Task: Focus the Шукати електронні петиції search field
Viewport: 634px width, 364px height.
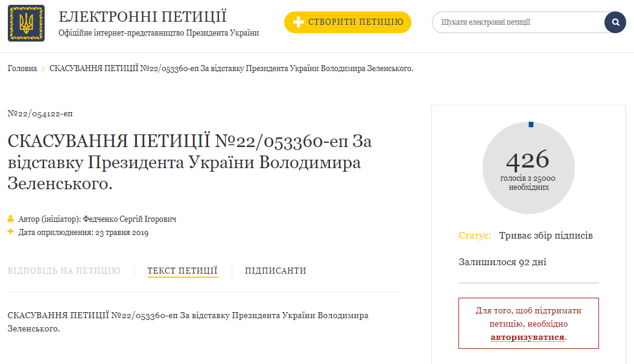Action: click(519, 22)
